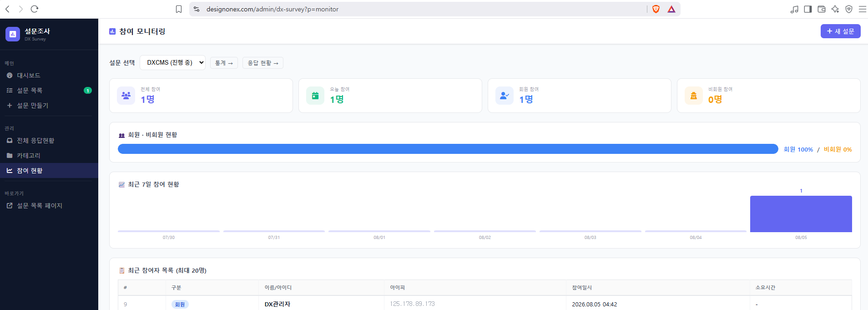Click the 통계 → button

224,63
